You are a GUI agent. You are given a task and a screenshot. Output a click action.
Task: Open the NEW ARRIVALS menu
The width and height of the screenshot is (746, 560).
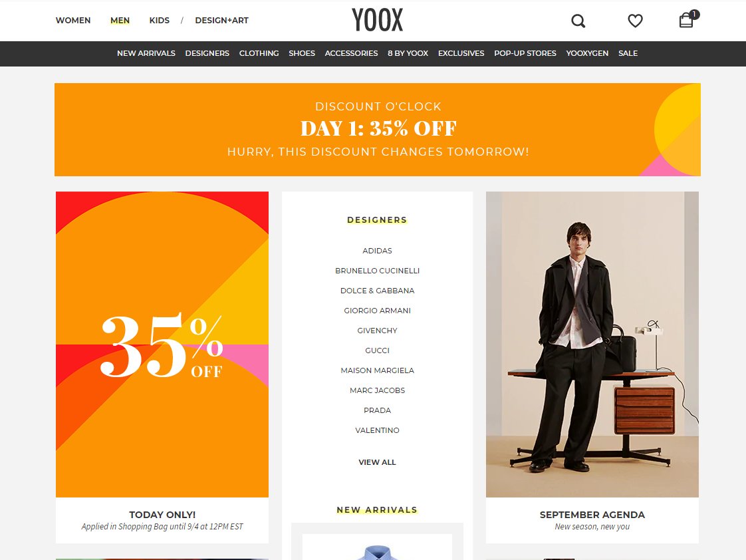[146, 53]
